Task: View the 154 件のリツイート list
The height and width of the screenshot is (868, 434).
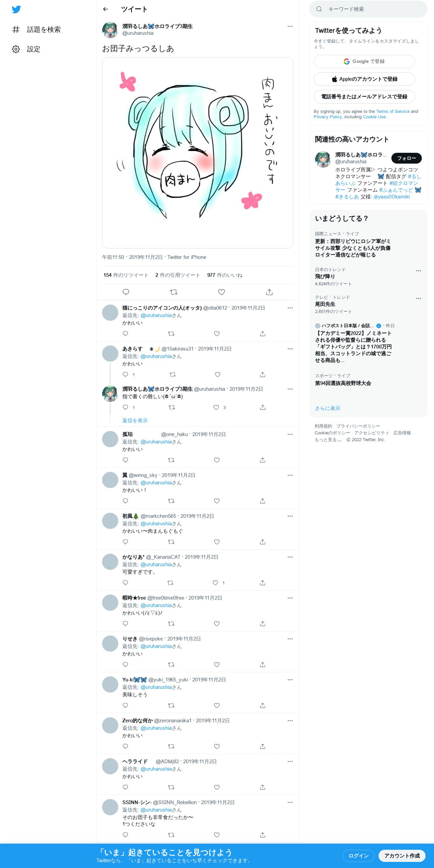Action: [x=126, y=275]
